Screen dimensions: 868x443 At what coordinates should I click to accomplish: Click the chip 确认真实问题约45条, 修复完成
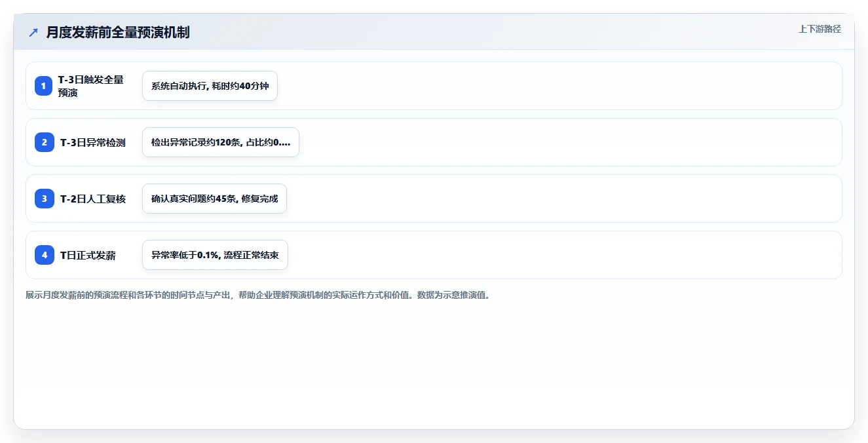[x=214, y=199]
